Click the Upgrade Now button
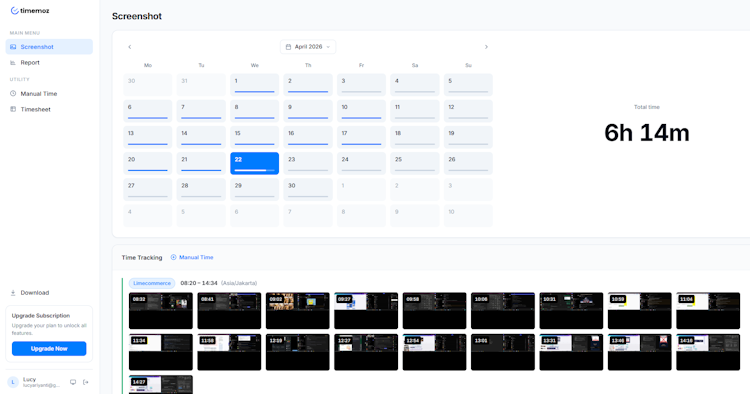The height and width of the screenshot is (394, 750). click(x=49, y=349)
